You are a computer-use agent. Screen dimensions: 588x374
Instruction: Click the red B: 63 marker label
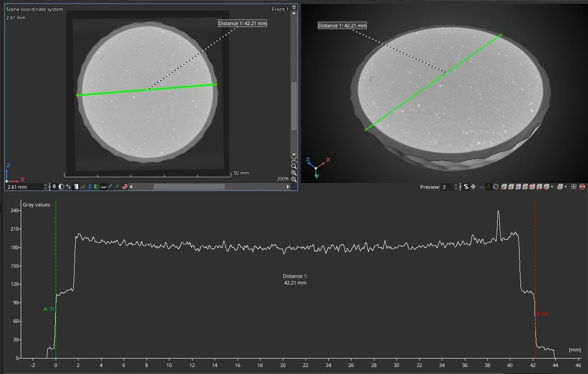[542, 314]
